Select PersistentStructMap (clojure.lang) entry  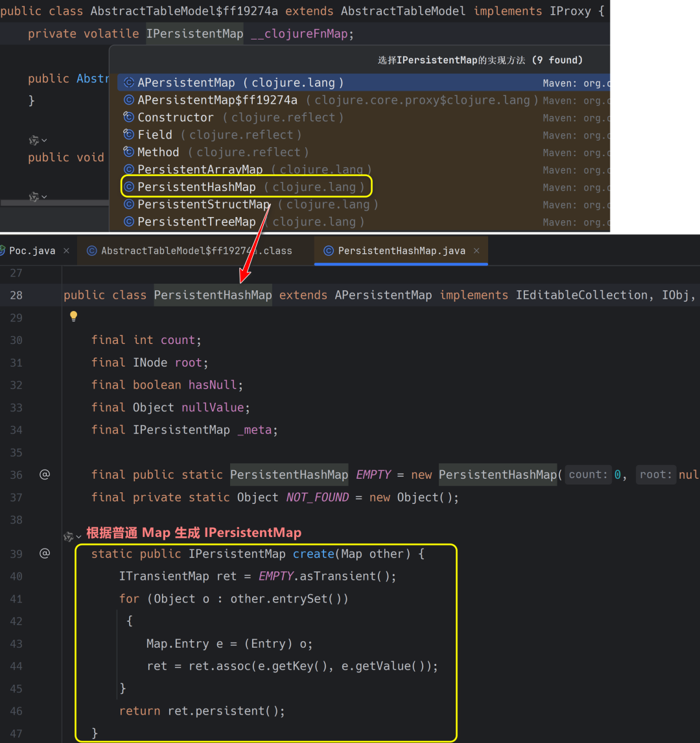363,205
